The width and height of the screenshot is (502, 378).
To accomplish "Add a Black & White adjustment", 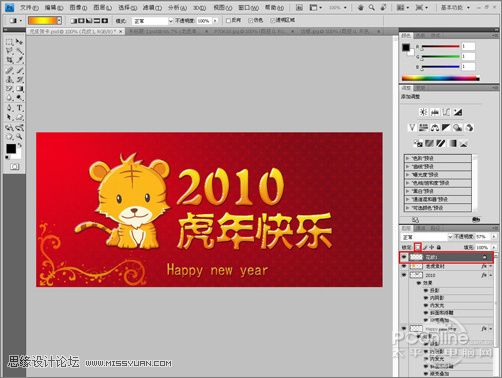I will click(446, 127).
